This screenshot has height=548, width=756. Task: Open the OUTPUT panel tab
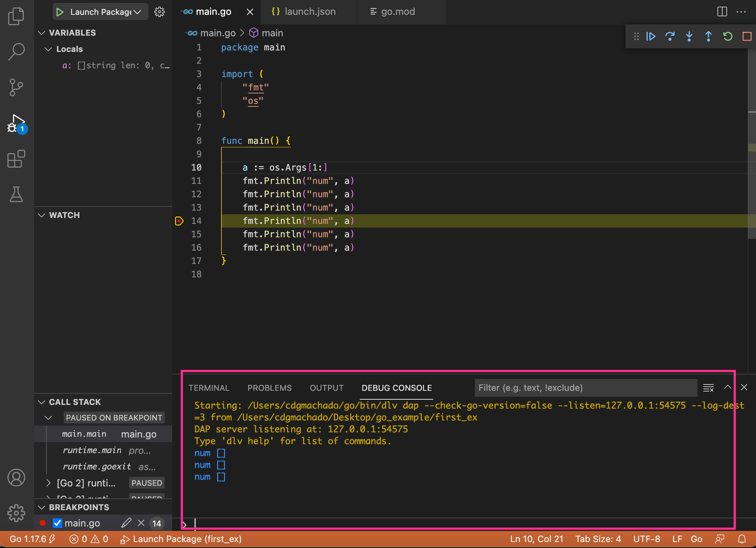[x=327, y=388]
